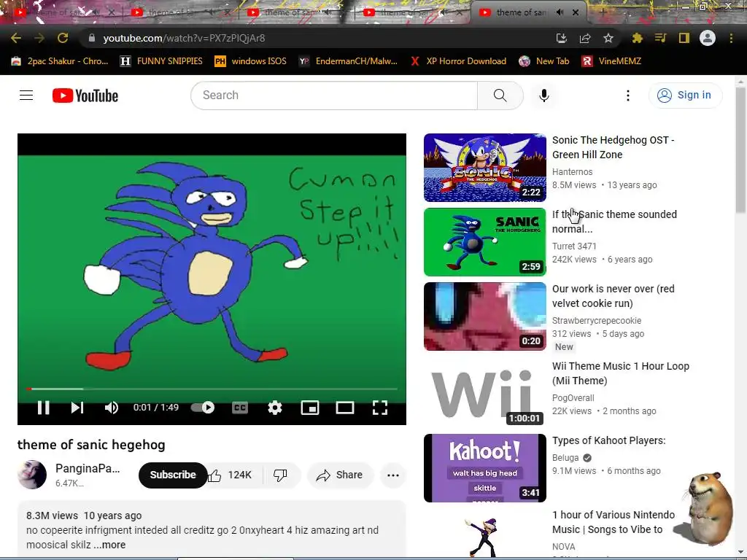Enable miniplayer mode
Image resolution: width=747 pixels, height=560 pixels.
pyautogui.click(x=310, y=408)
